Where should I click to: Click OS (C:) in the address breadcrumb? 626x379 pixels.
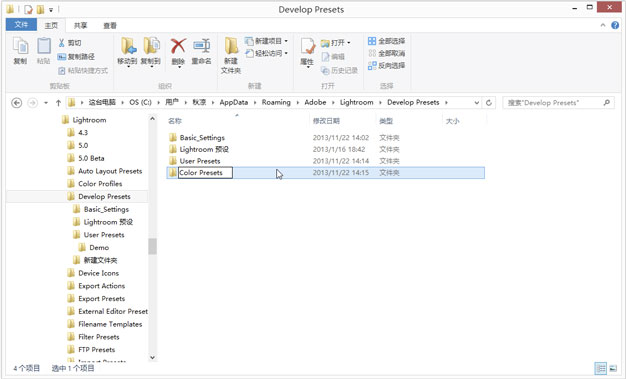click(141, 102)
